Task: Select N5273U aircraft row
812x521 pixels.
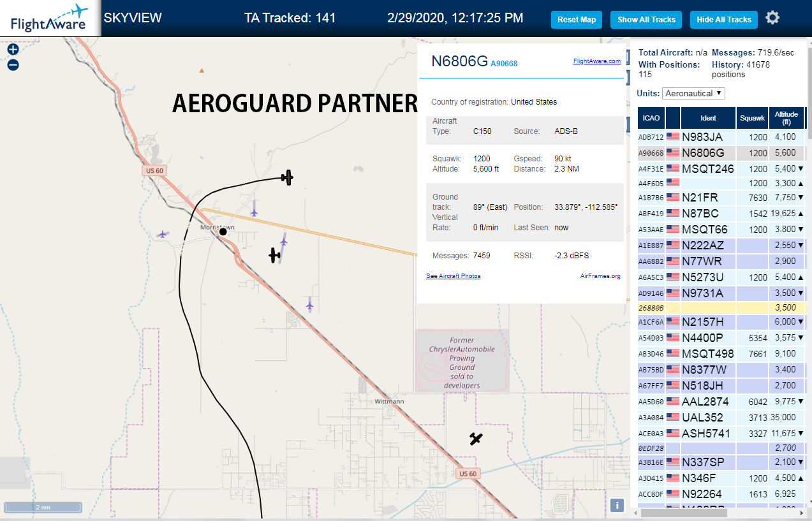Action: click(x=721, y=277)
